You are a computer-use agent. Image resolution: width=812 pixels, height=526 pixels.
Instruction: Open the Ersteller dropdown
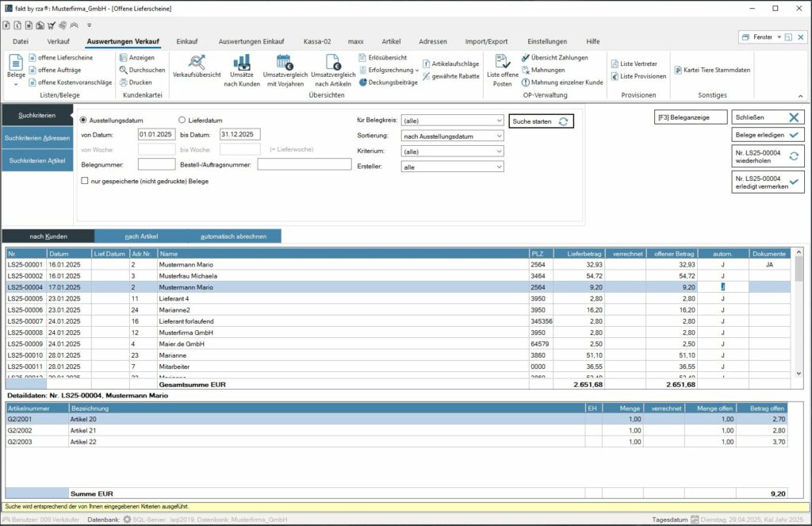499,167
